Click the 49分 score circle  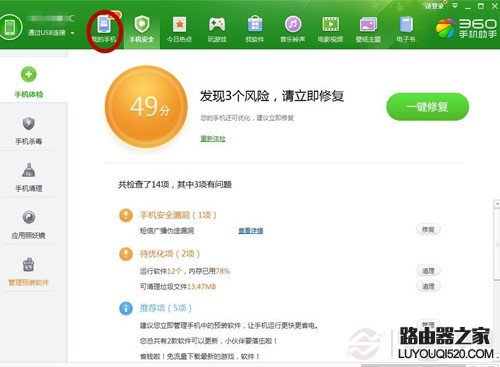click(x=146, y=107)
